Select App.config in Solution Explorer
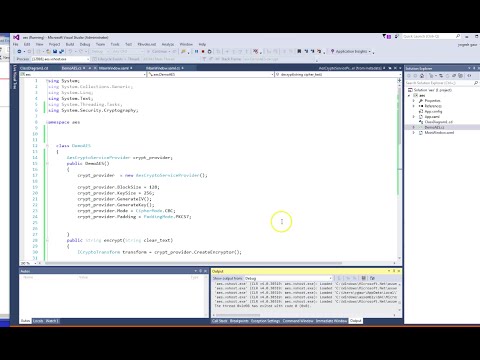The width and height of the screenshot is (480, 360). pyautogui.click(x=433, y=111)
